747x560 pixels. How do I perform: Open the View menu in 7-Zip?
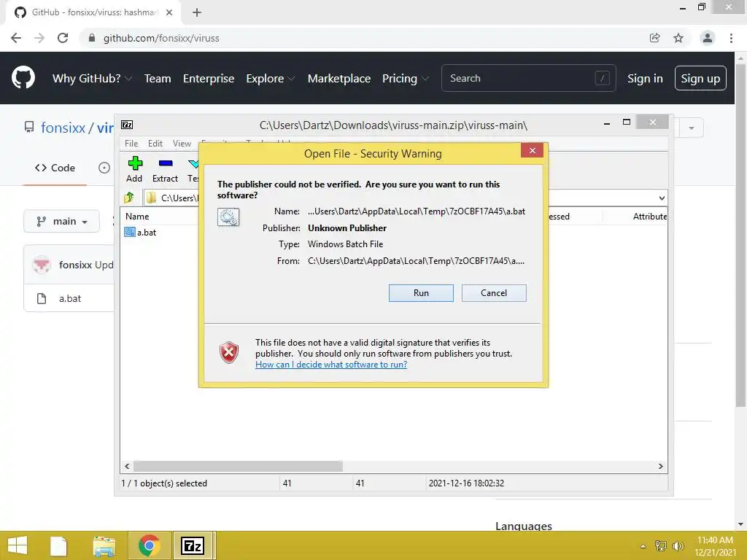point(182,144)
